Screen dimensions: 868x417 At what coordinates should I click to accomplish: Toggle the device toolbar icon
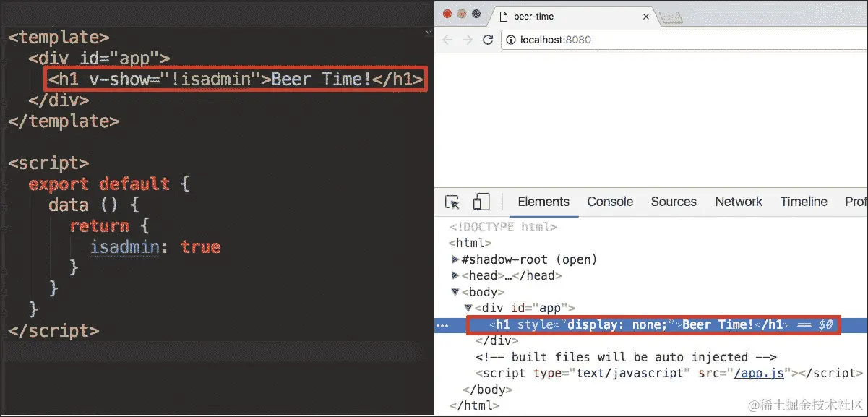coord(481,202)
